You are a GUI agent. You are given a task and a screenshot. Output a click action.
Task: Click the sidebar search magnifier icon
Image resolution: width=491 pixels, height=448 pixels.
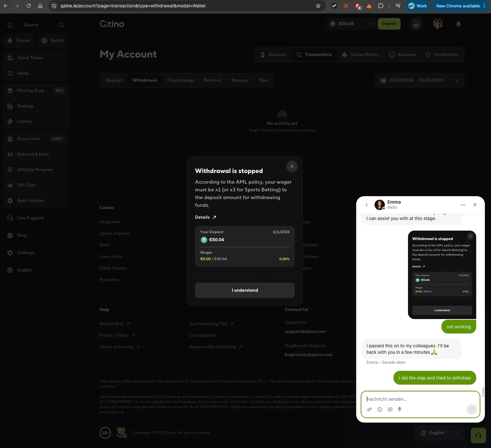click(61, 25)
